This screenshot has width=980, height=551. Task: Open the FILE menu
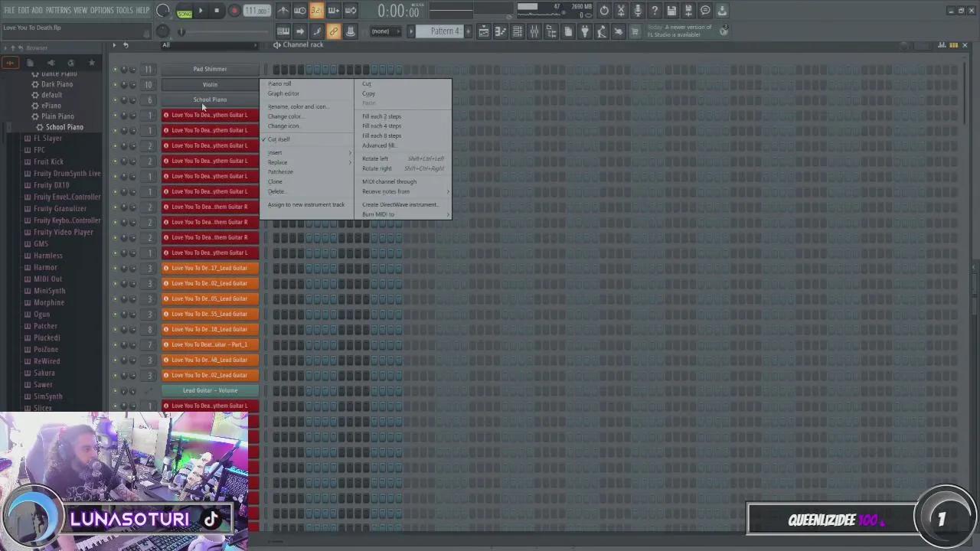pyautogui.click(x=9, y=11)
